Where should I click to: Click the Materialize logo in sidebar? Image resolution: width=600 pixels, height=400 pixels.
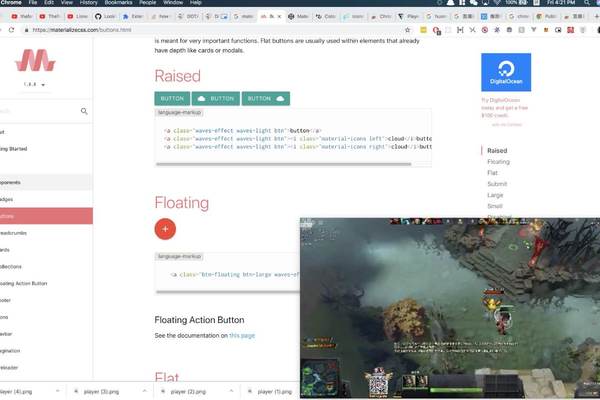(x=35, y=60)
